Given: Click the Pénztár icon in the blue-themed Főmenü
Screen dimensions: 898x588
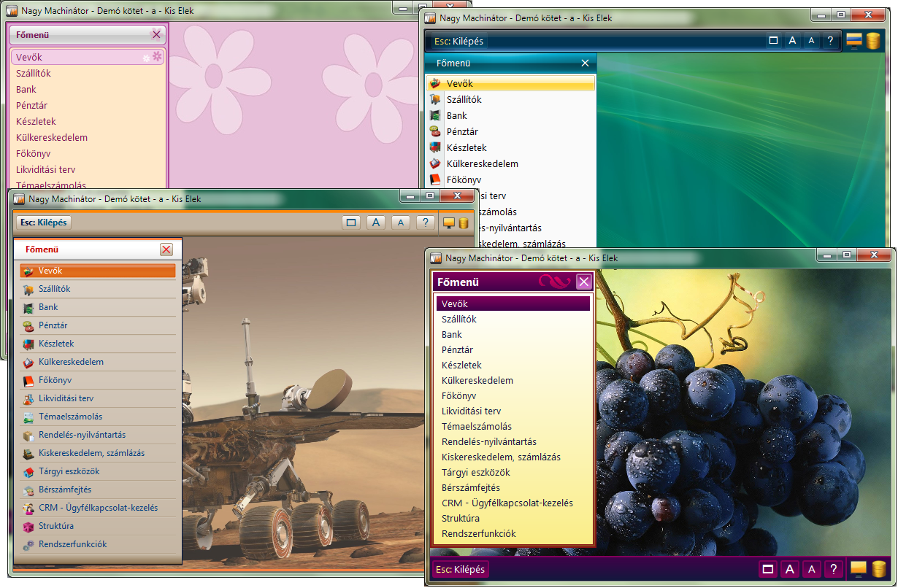Looking at the screenshot, I should click(x=436, y=132).
